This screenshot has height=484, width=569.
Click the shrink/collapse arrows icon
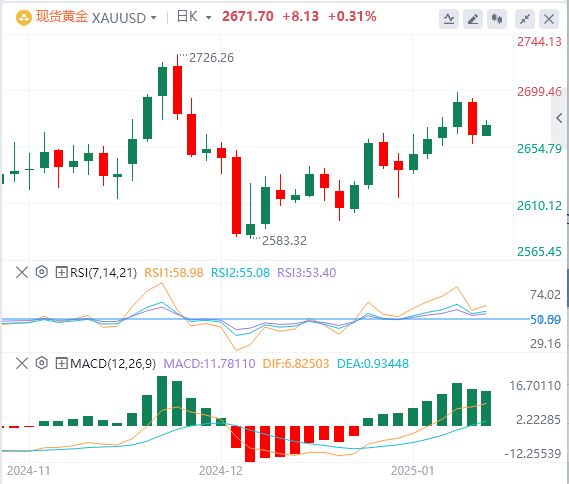coord(525,19)
